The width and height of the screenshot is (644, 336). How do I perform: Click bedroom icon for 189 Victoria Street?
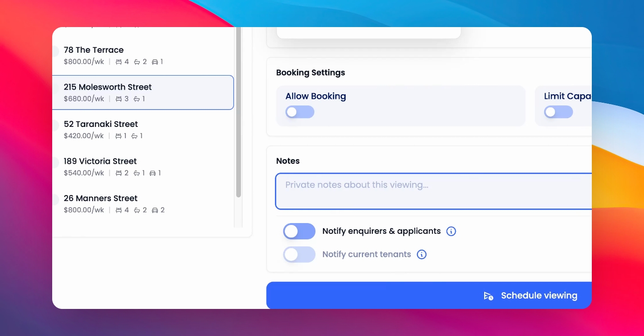click(x=119, y=173)
